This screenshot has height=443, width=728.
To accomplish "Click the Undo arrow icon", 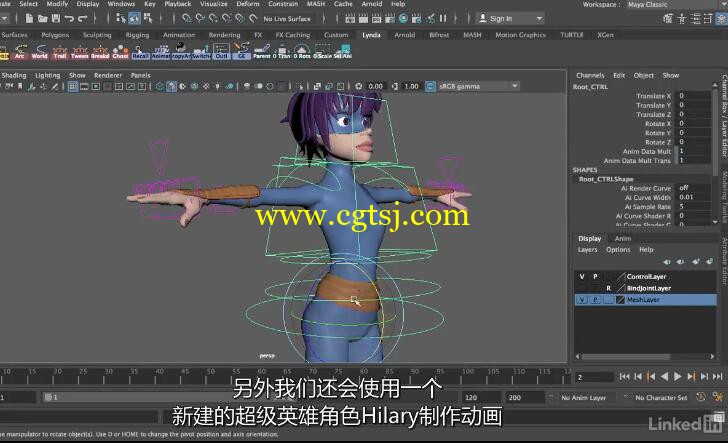I will click(x=69, y=19).
